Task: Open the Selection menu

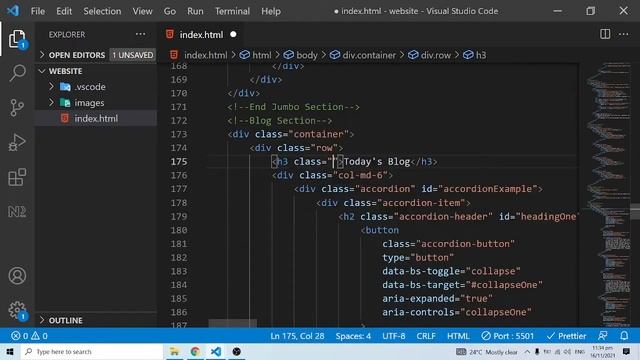Action: pos(102,11)
